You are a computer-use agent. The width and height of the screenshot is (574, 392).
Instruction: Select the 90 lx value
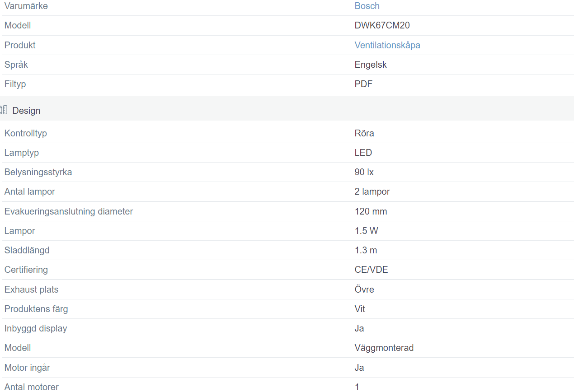pyautogui.click(x=364, y=172)
